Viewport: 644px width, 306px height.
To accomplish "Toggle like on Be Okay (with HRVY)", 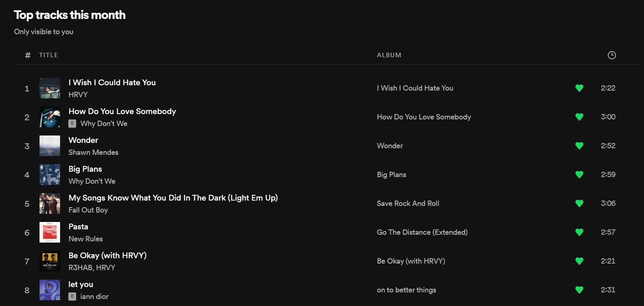I will pos(579,261).
